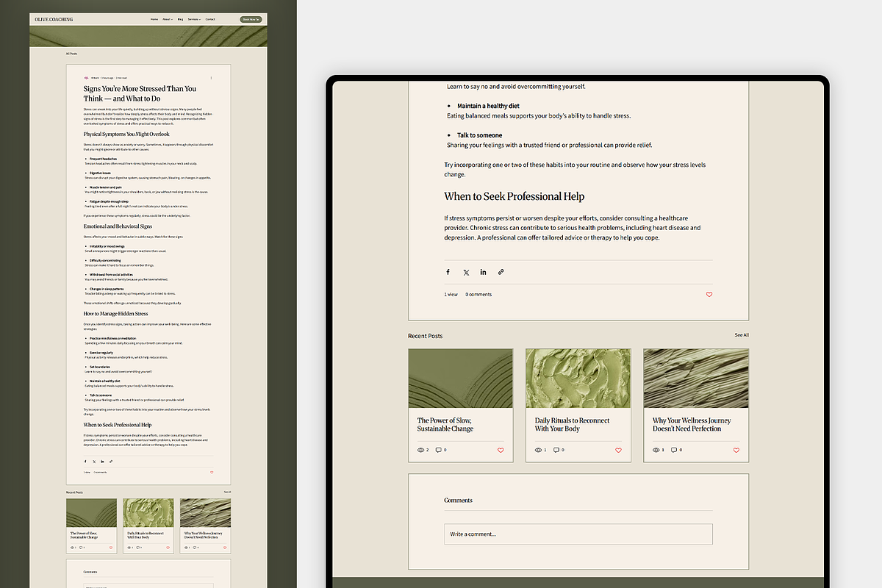This screenshot has height=588, width=882.
Task: Open all posts via the 'See All' link
Action: (x=741, y=335)
